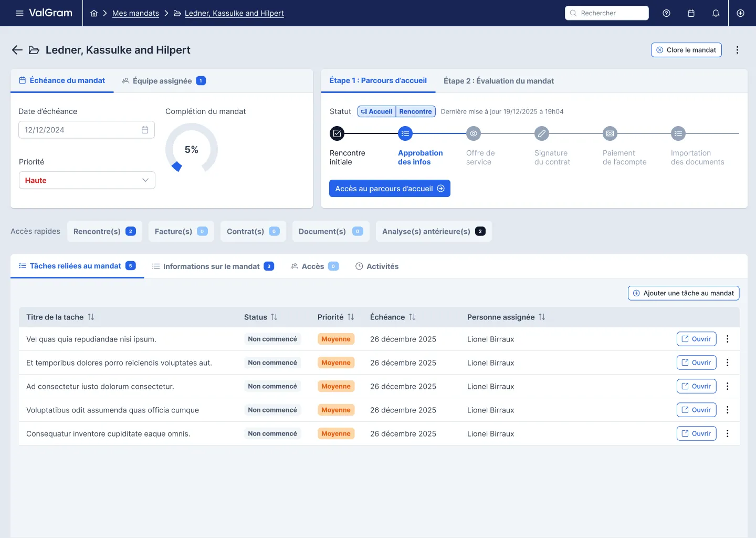Click the Offre de service eye step icon

[473, 133]
